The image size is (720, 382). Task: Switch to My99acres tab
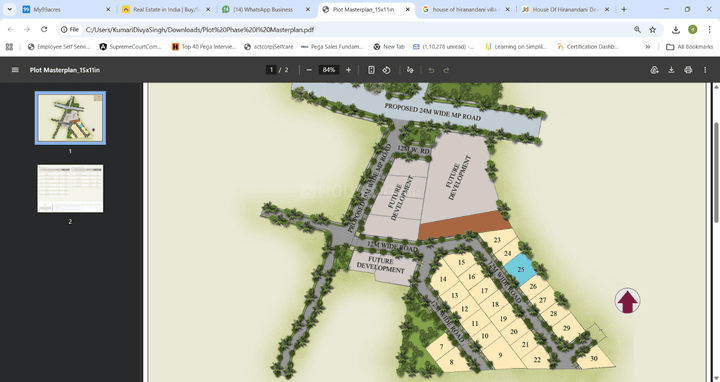pos(66,9)
